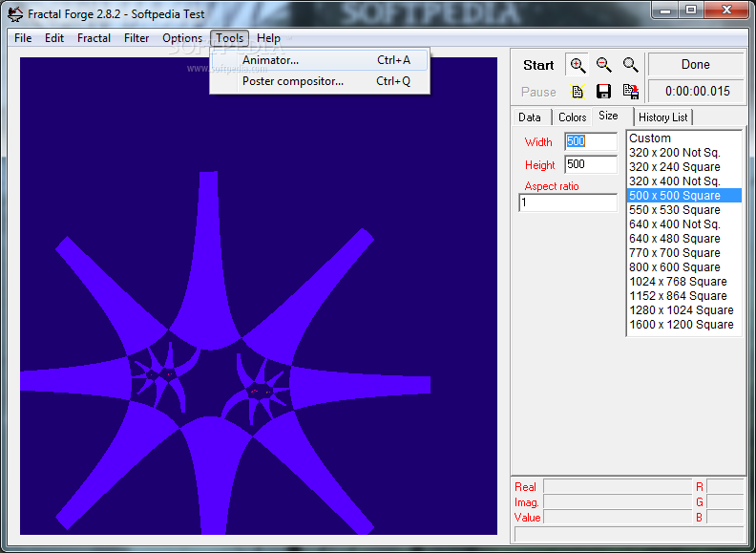Click the Fractal Forge title bar app icon
This screenshot has width=756, height=553.
point(15,13)
